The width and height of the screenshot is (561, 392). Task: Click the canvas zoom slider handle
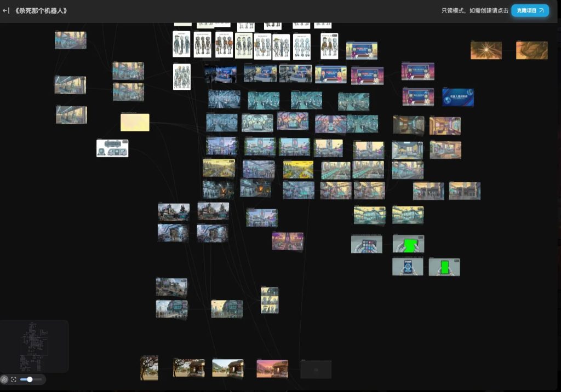coord(30,379)
